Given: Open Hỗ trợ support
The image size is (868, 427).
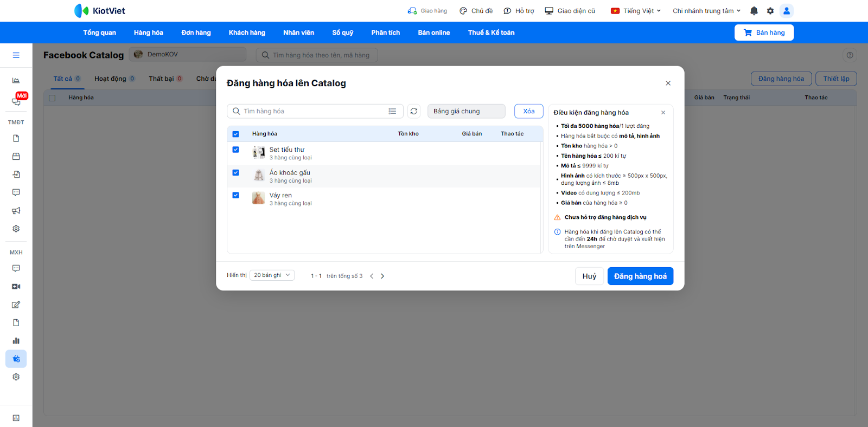Looking at the screenshot, I should coord(519,11).
